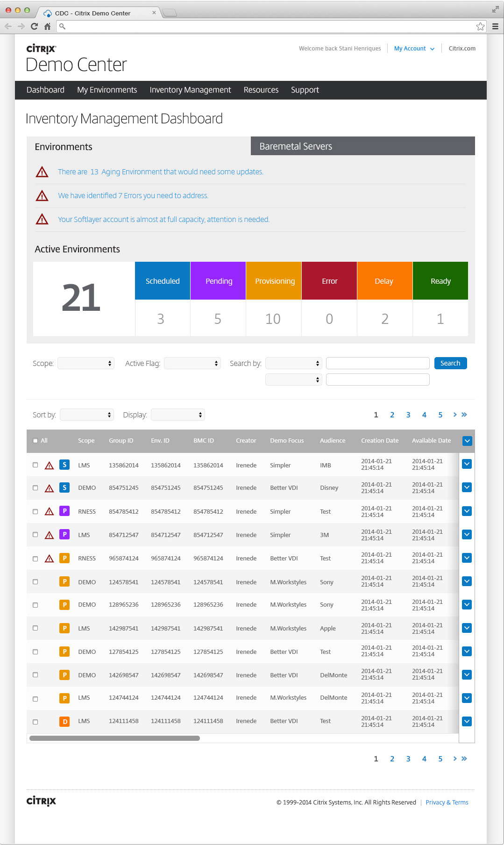Click the blue Scheduled status tile
This screenshot has width=504, height=846.
pyautogui.click(x=163, y=281)
